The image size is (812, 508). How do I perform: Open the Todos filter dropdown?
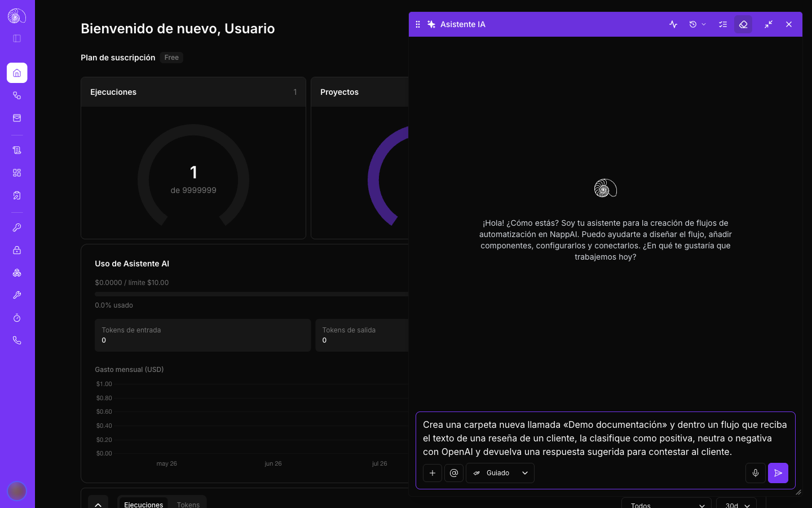(x=667, y=504)
